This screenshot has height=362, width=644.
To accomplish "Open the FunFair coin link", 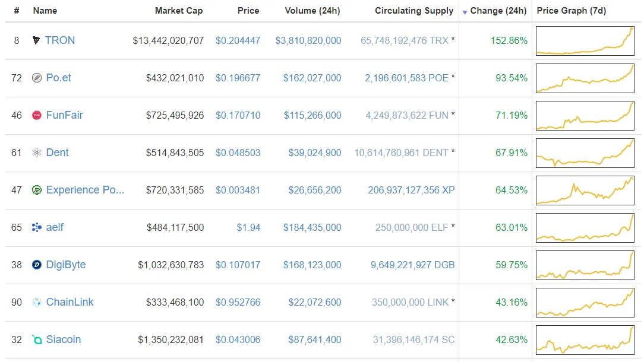I will pyautogui.click(x=65, y=115).
